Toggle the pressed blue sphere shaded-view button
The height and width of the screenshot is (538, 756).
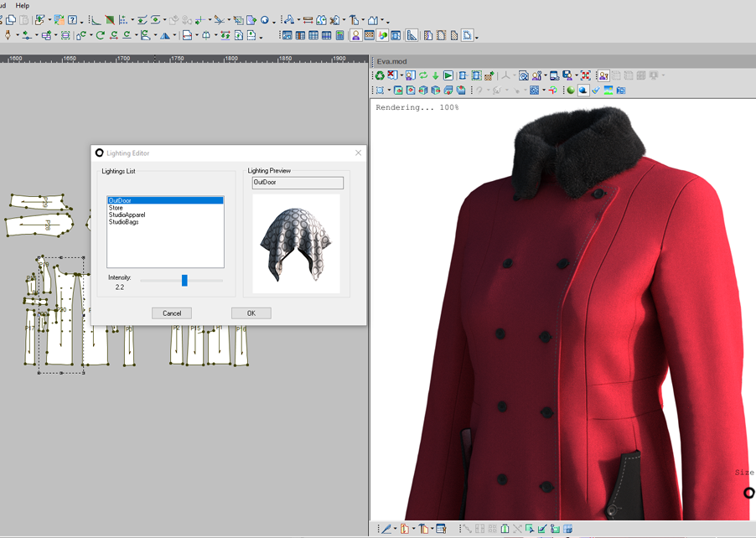coord(583,91)
